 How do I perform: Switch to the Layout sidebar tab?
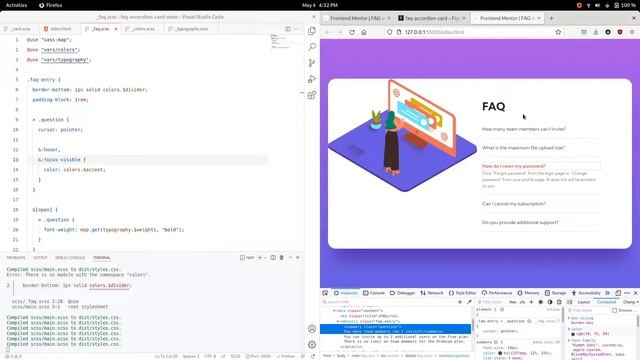(x=584, y=302)
